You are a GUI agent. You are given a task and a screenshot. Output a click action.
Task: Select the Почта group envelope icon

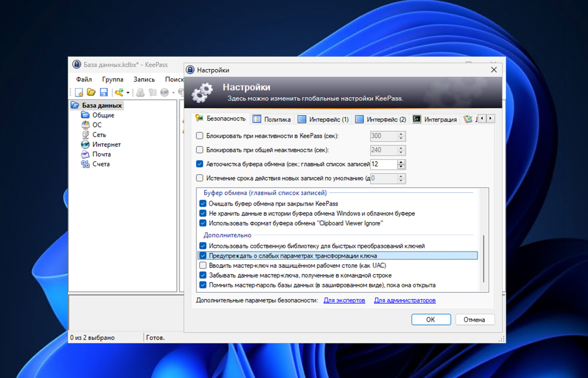(x=85, y=154)
